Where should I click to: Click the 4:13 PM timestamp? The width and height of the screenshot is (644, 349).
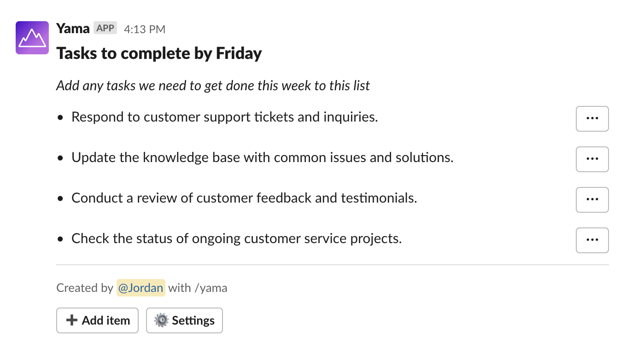pyautogui.click(x=145, y=29)
